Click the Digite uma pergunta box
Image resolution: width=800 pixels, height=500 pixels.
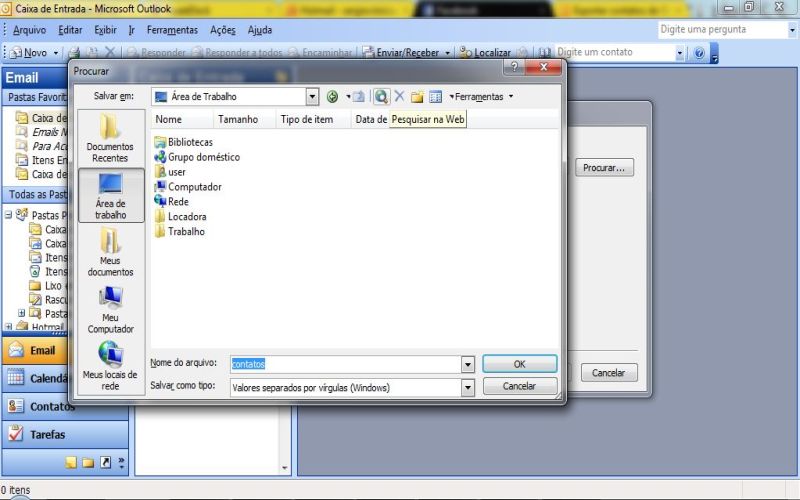point(722,30)
